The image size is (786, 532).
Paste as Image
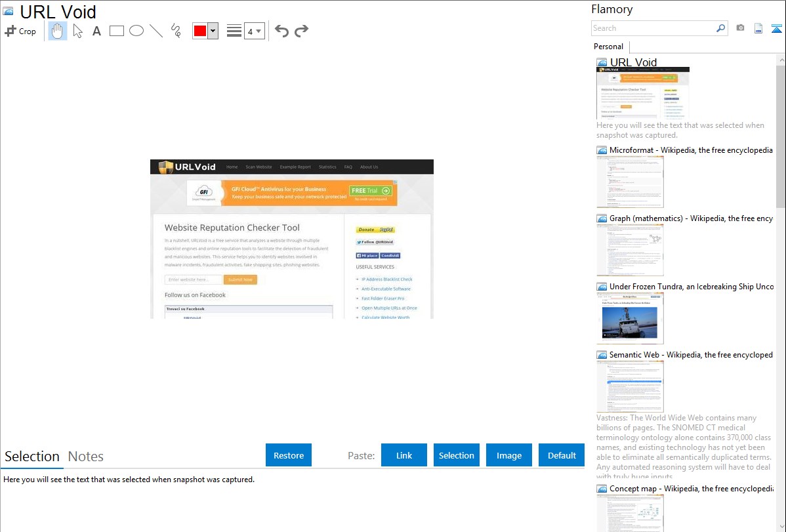click(x=509, y=455)
